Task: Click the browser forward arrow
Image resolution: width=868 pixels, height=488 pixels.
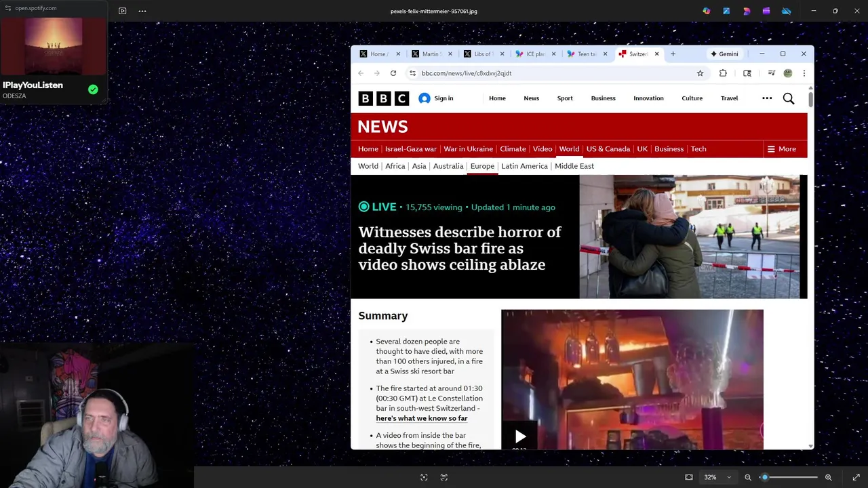Action: point(377,73)
